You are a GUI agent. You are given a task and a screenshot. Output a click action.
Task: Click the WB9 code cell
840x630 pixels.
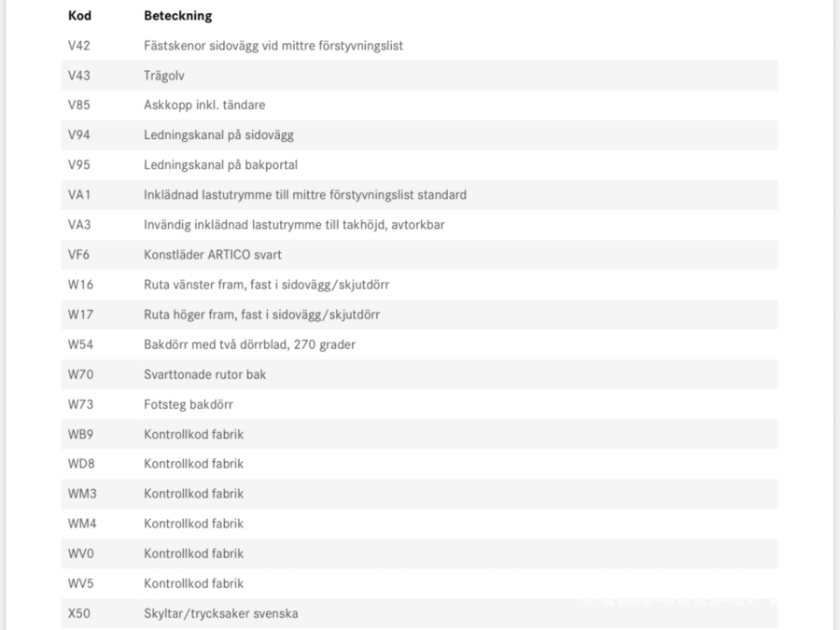81,434
